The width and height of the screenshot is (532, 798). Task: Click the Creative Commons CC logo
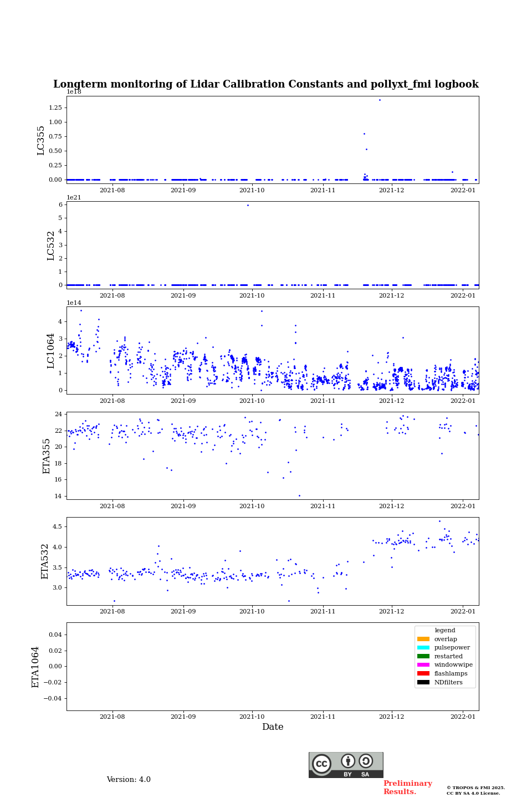coord(321,764)
